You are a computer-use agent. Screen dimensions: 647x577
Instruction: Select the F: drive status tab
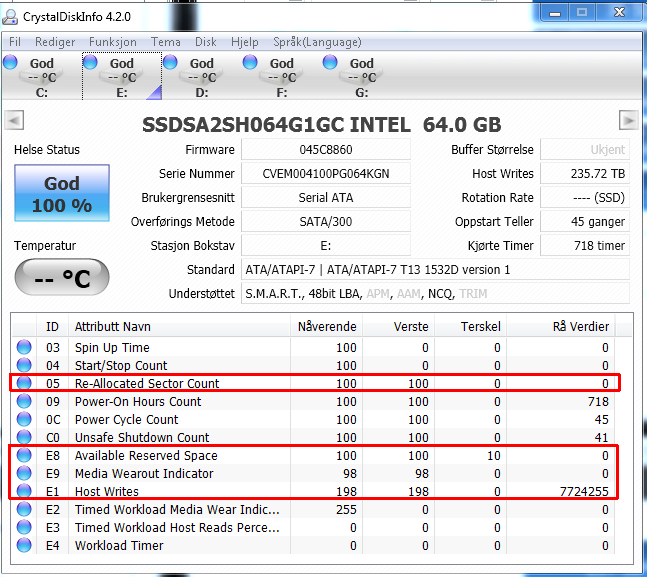point(281,76)
